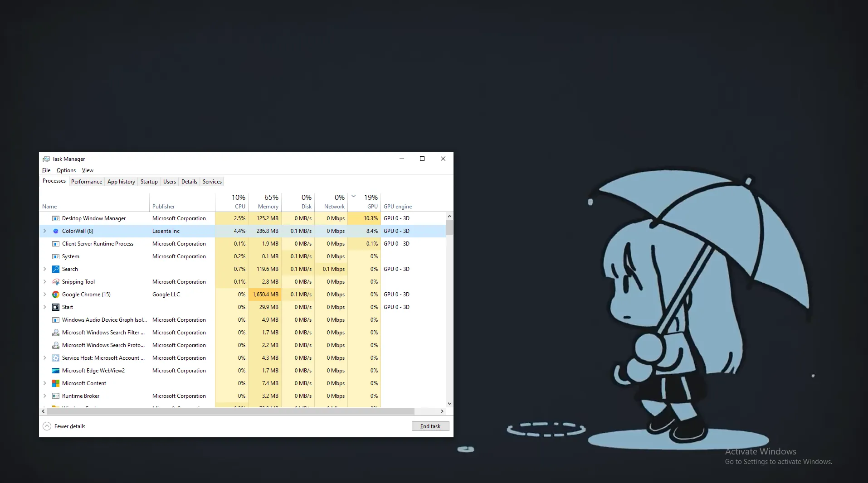Expand the Snipping Tool process group
Screen dimensions: 868x483
click(44, 282)
